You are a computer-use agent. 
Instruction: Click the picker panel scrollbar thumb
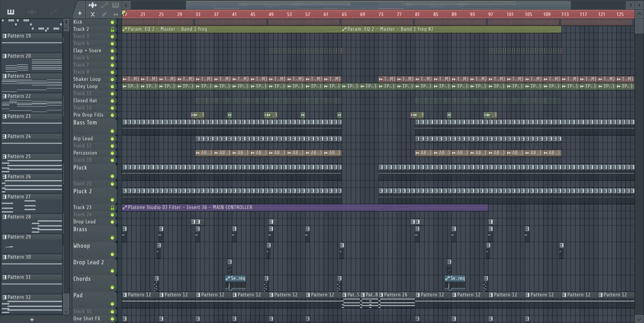click(66, 301)
